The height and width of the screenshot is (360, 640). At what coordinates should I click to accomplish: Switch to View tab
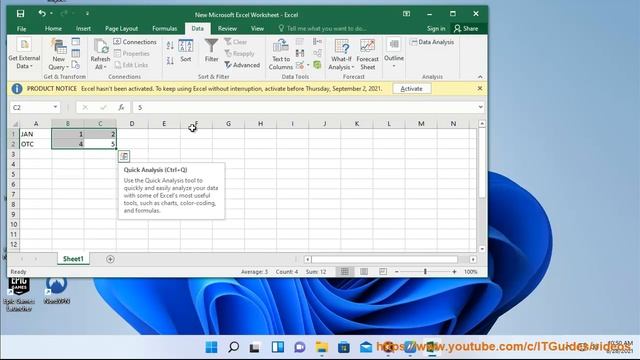point(257,29)
